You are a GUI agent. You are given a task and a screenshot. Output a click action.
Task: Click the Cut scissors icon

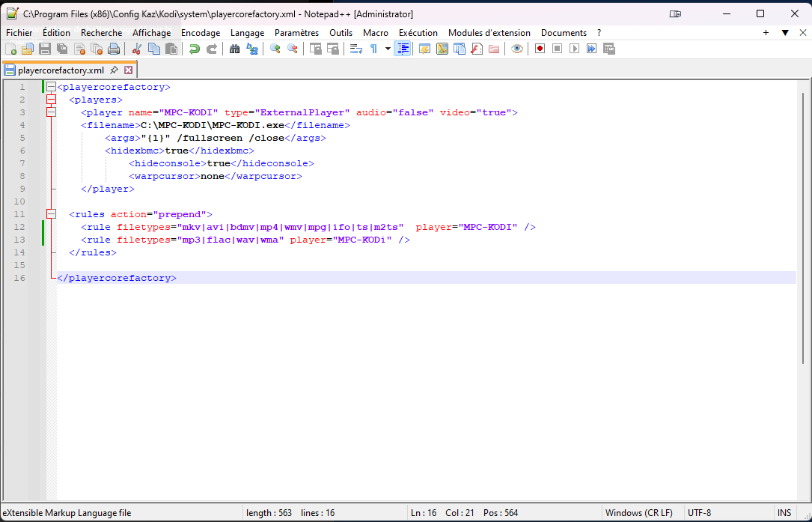pos(136,49)
